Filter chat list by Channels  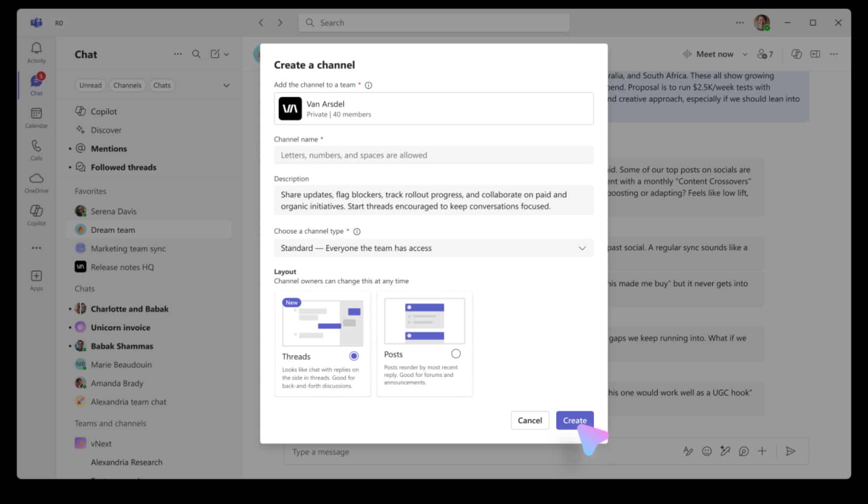[x=127, y=85]
